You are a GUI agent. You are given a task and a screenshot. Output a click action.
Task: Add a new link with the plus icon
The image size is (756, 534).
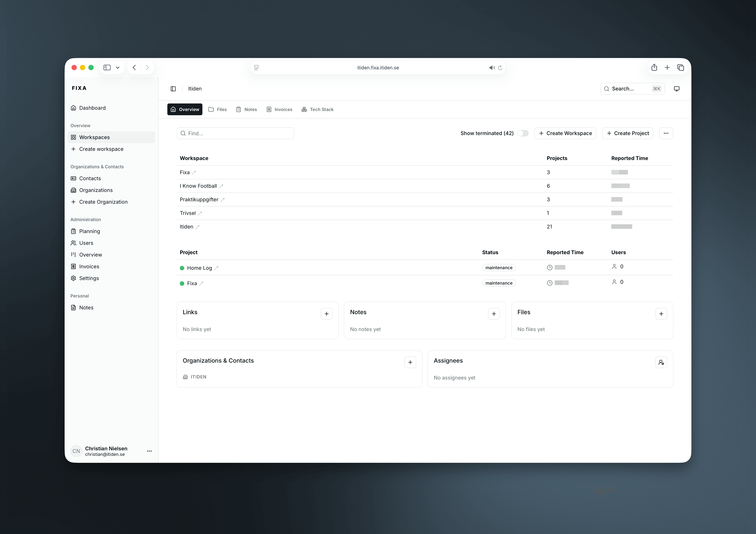click(x=327, y=314)
